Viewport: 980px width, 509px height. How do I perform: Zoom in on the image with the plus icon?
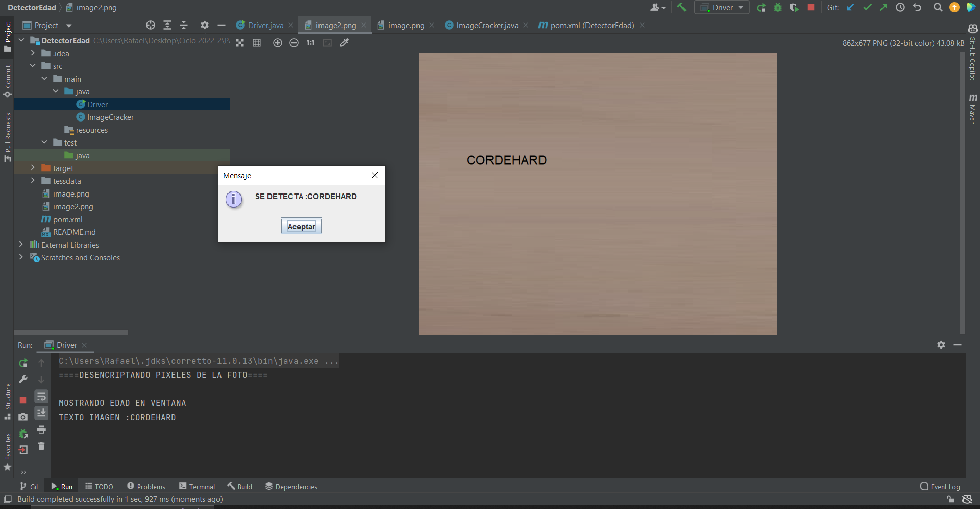(x=278, y=43)
